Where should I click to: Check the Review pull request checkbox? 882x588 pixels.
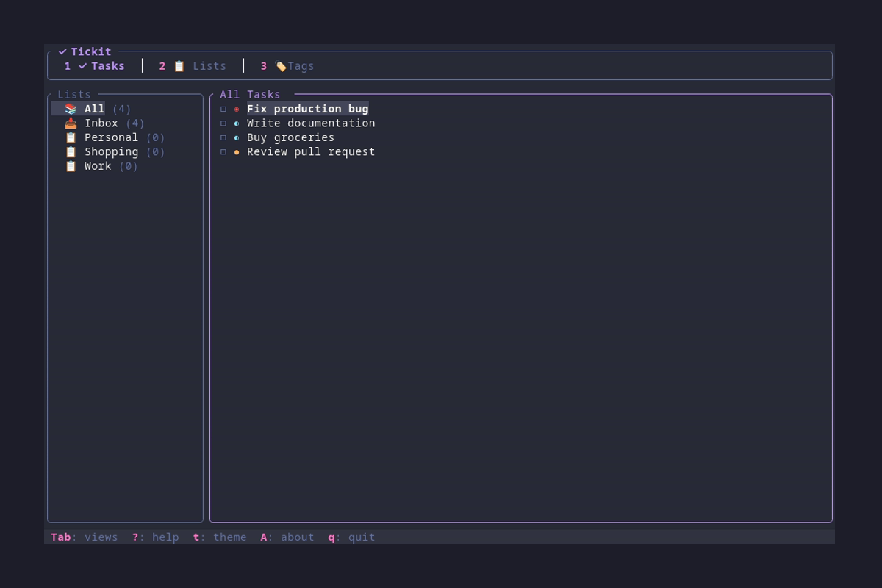click(223, 151)
